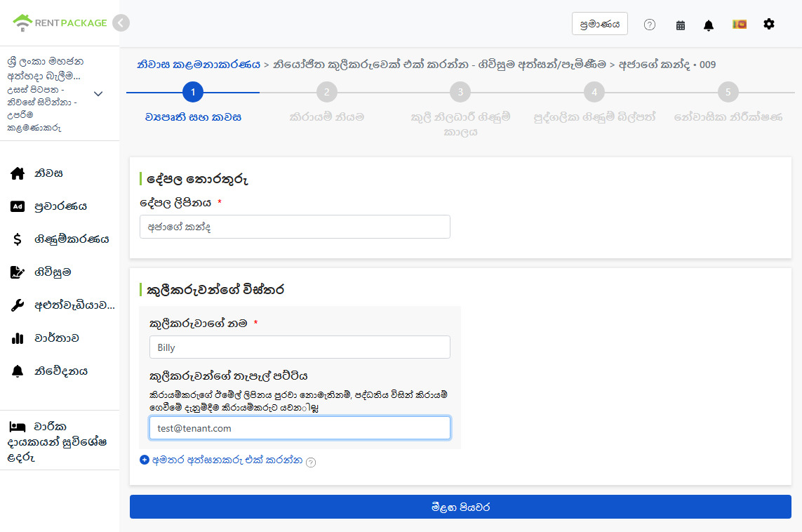Click the කුලීකරුවාගේ නම field label
Image resolution: width=802 pixels, height=532 pixels.
coord(199,324)
